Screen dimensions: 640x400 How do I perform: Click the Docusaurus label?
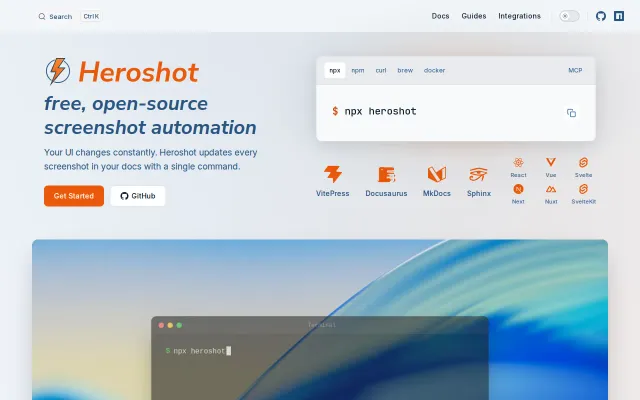pyautogui.click(x=386, y=193)
